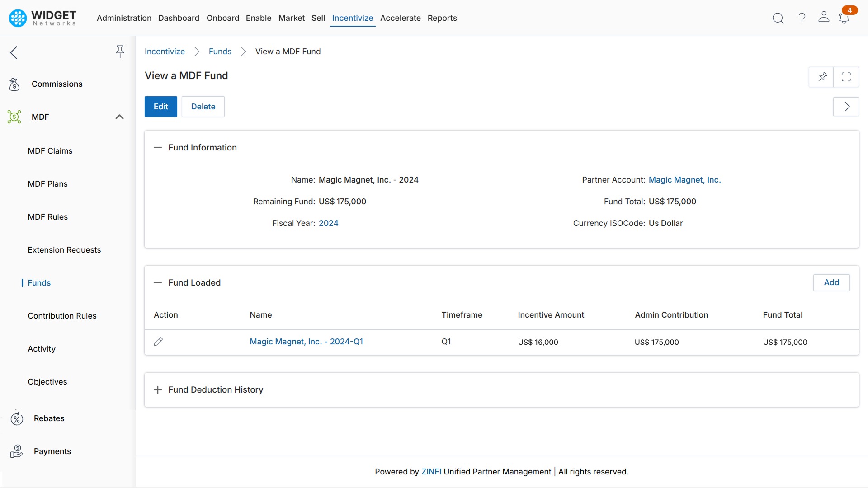Click the Edit button
868x488 pixels.
pos(160,107)
